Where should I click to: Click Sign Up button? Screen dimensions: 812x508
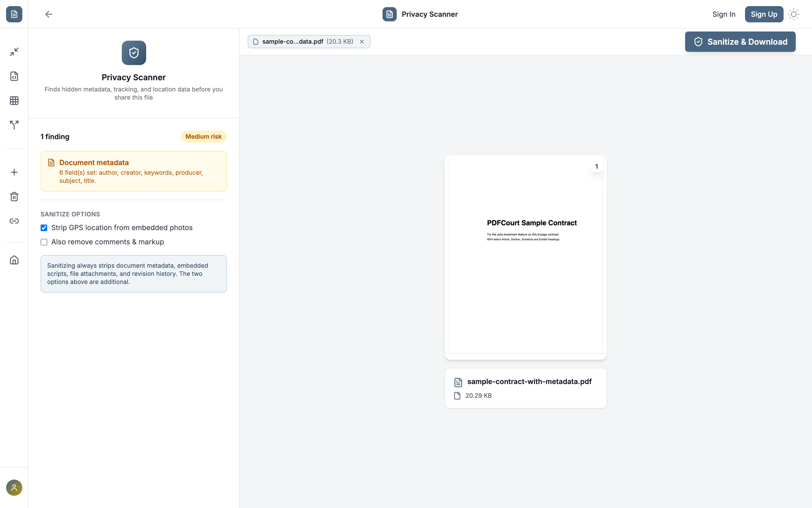point(764,14)
